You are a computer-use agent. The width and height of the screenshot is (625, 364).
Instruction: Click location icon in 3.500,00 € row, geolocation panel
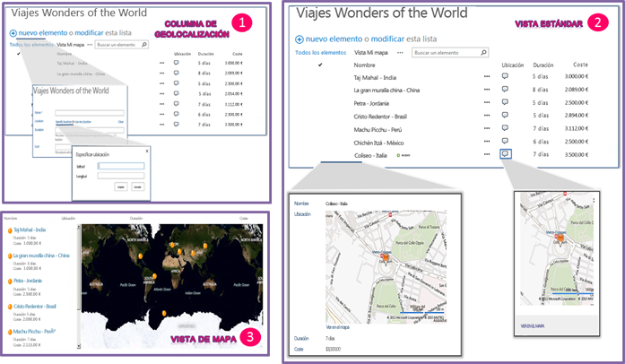coord(176,125)
